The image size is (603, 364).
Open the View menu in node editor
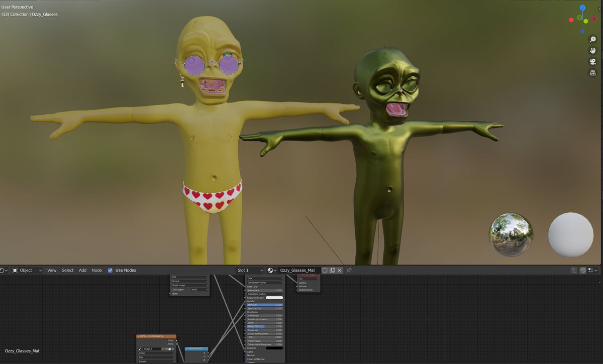coord(52,270)
